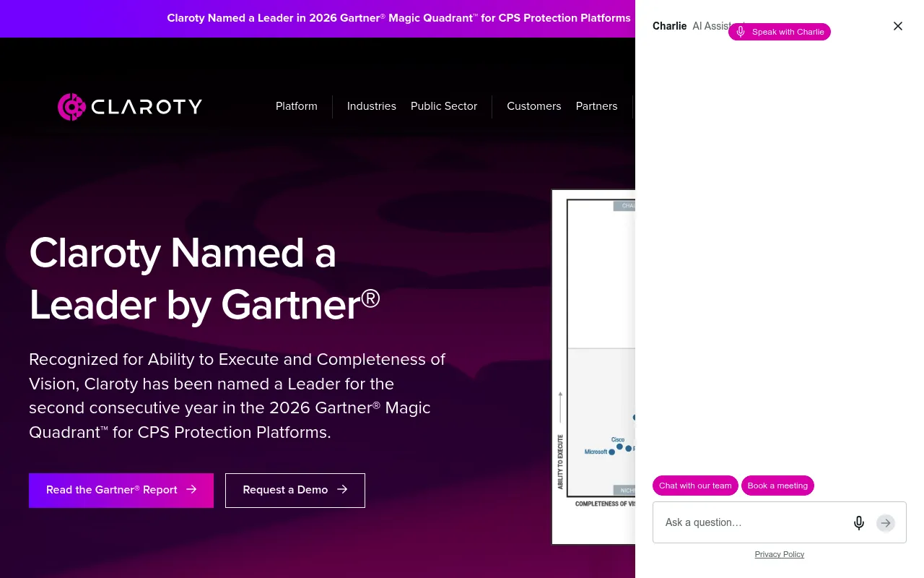Image resolution: width=924 pixels, height=578 pixels.
Task: Open the Privacy Policy link
Action: [x=780, y=554]
